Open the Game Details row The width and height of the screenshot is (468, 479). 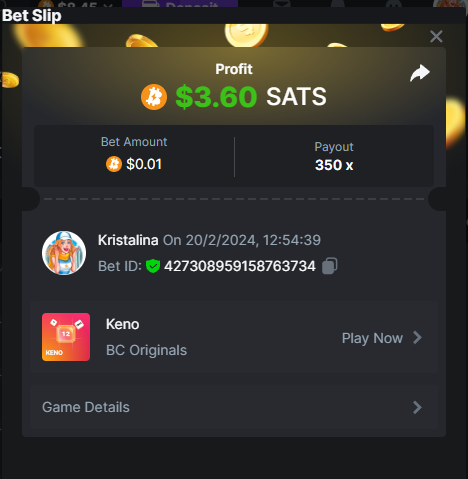coord(234,407)
